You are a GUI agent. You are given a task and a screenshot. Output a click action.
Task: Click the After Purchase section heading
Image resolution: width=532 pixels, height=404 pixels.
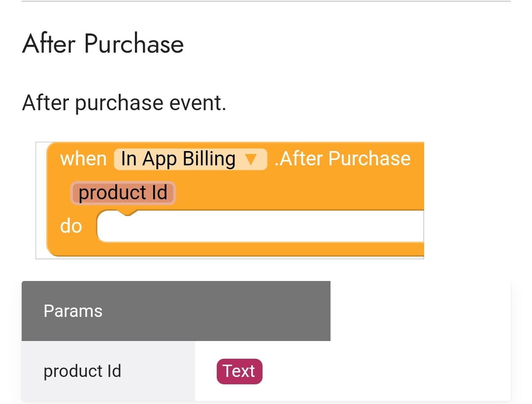pyautogui.click(x=103, y=44)
